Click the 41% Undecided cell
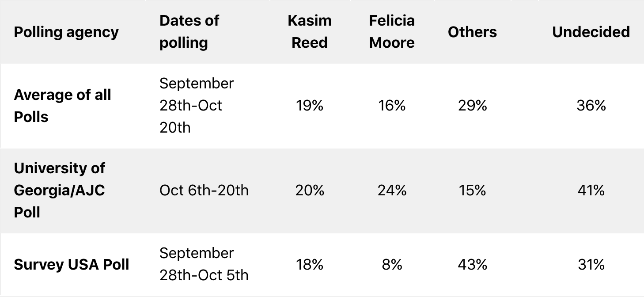Image resolution: width=644 pixels, height=297 pixels. point(591,190)
